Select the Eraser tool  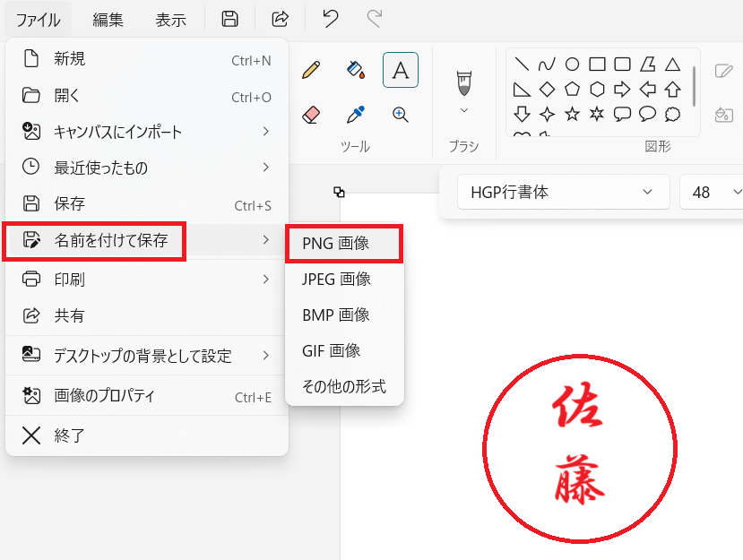click(311, 115)
